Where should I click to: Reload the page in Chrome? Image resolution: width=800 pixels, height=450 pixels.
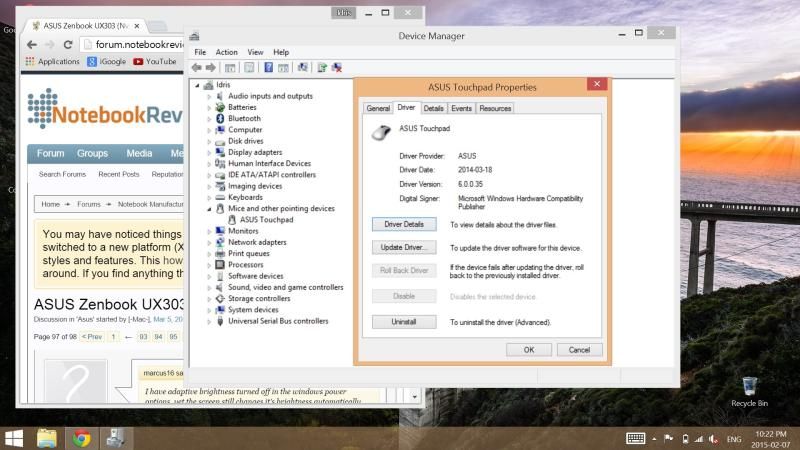tap(68, 44)
